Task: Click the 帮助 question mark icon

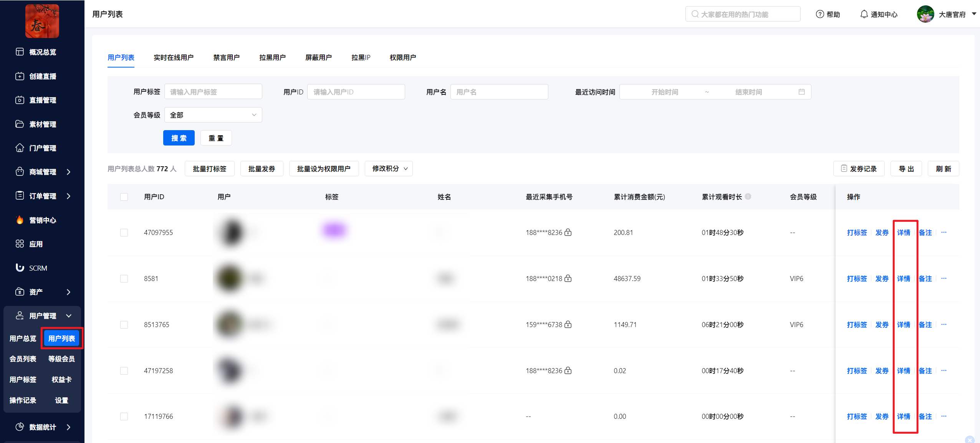Action: (819, 14)
